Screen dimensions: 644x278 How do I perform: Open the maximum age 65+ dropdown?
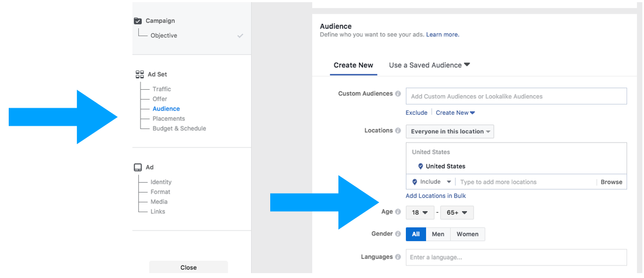click(x=457, y=213)
